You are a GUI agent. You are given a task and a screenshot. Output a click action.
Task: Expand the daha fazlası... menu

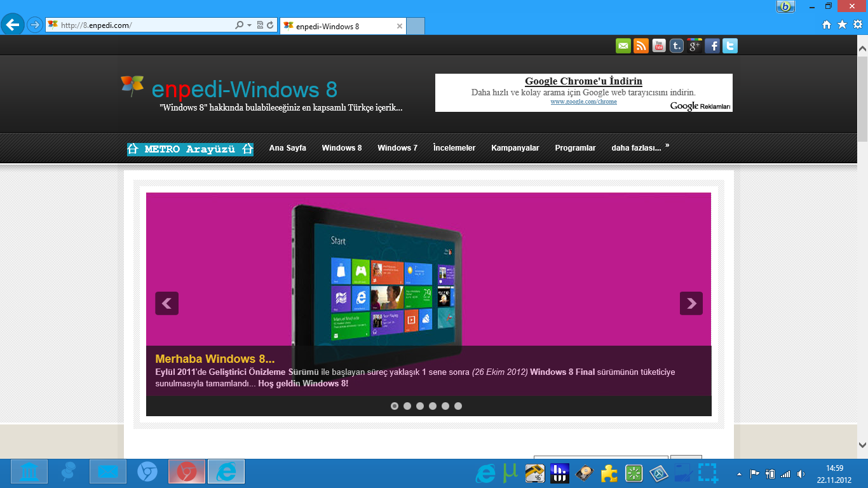click(x=640, y=148)
